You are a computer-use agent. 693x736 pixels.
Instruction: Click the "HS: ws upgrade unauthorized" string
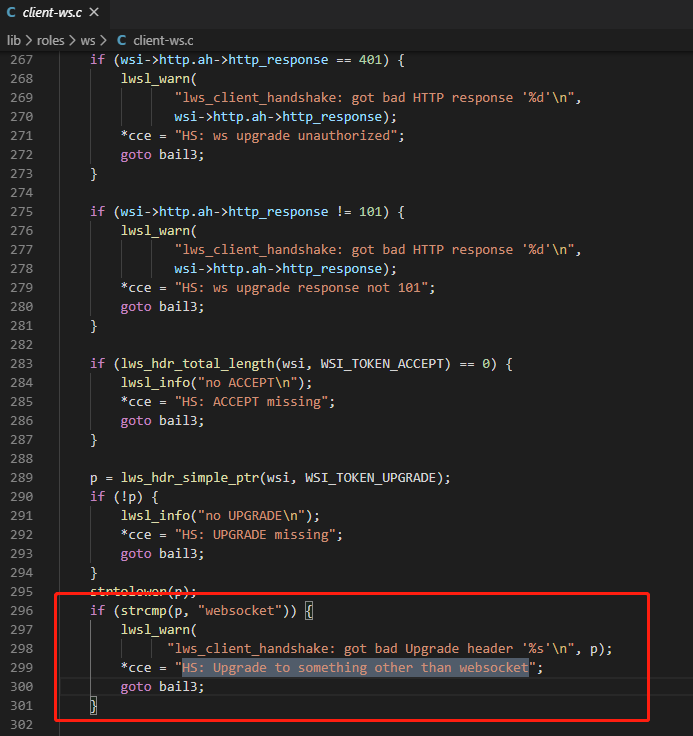click(x=285, y=136)
